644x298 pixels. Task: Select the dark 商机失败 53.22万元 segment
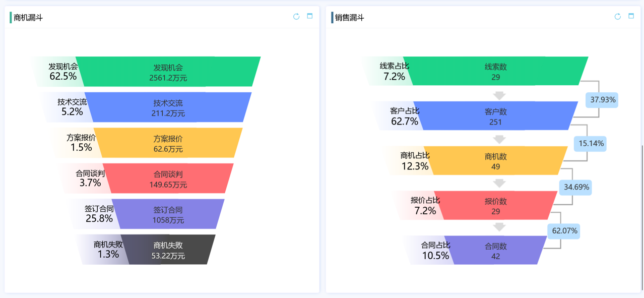168,250
